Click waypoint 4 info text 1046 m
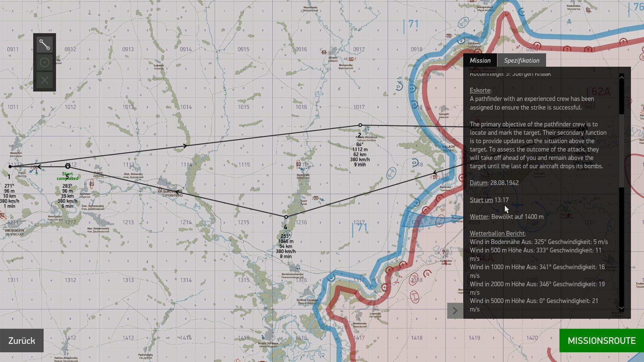This screenshot has width=644, height=362. (286, 241)
